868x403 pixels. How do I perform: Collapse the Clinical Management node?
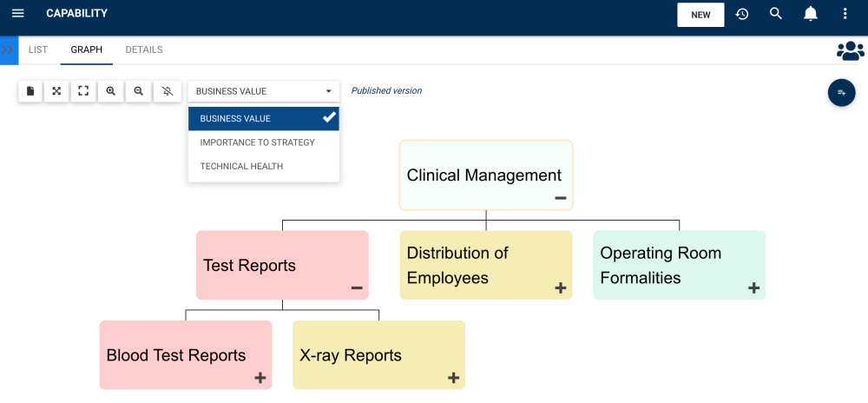pos(561,199)
